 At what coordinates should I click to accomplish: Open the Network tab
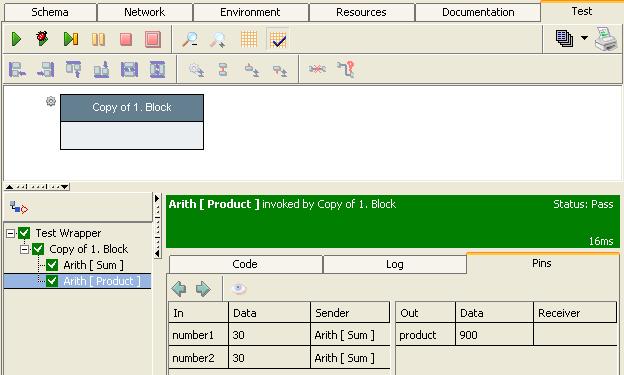144,12
